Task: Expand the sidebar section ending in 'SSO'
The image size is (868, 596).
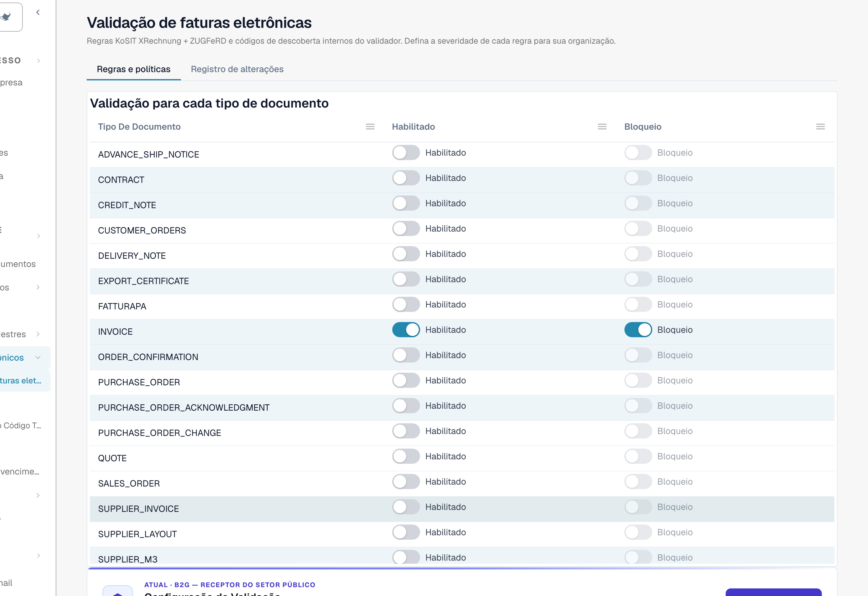Action: [38, 60]
